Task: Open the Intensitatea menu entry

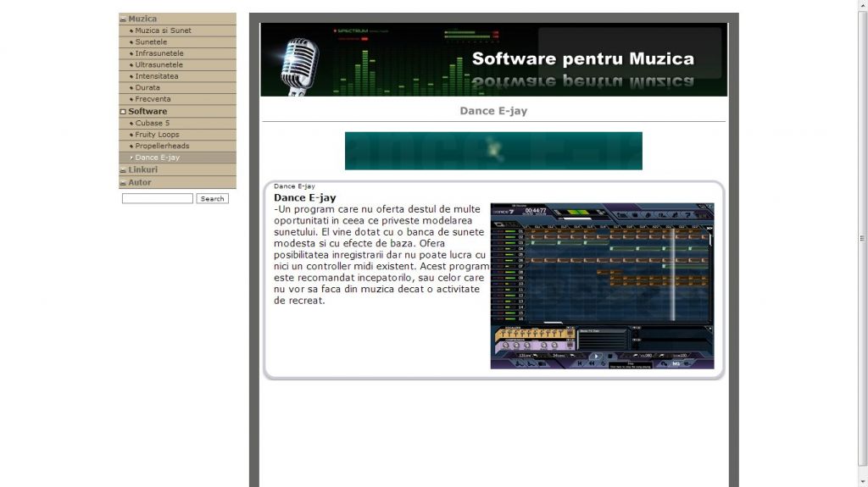Action: pos(156,76)
